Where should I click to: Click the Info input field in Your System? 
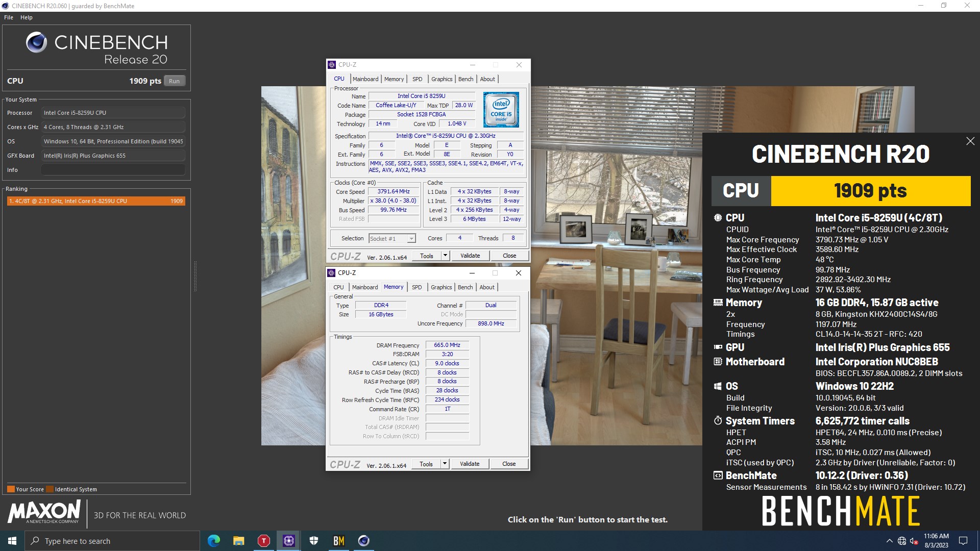click(x=113, y=170)
